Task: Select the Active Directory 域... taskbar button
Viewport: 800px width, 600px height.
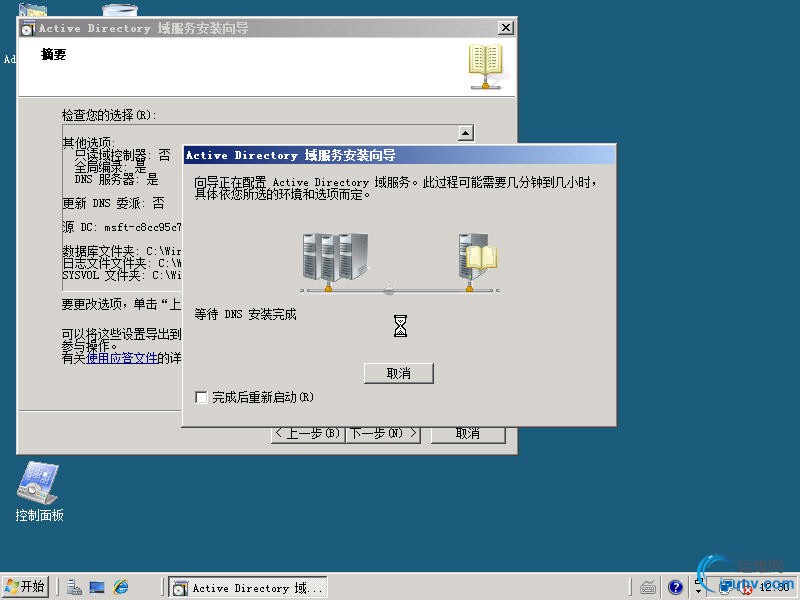Action: point(248,588)
